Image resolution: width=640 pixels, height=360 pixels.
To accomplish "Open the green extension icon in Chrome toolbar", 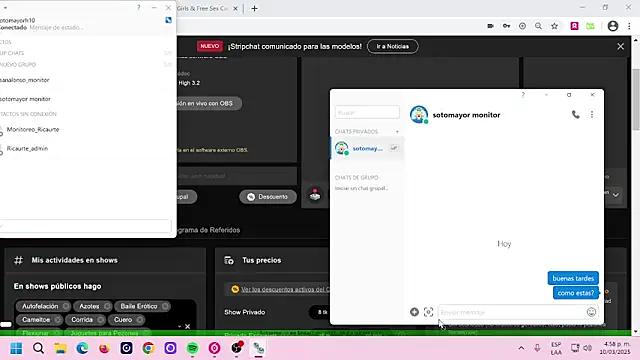I will [x=590, y=26].
